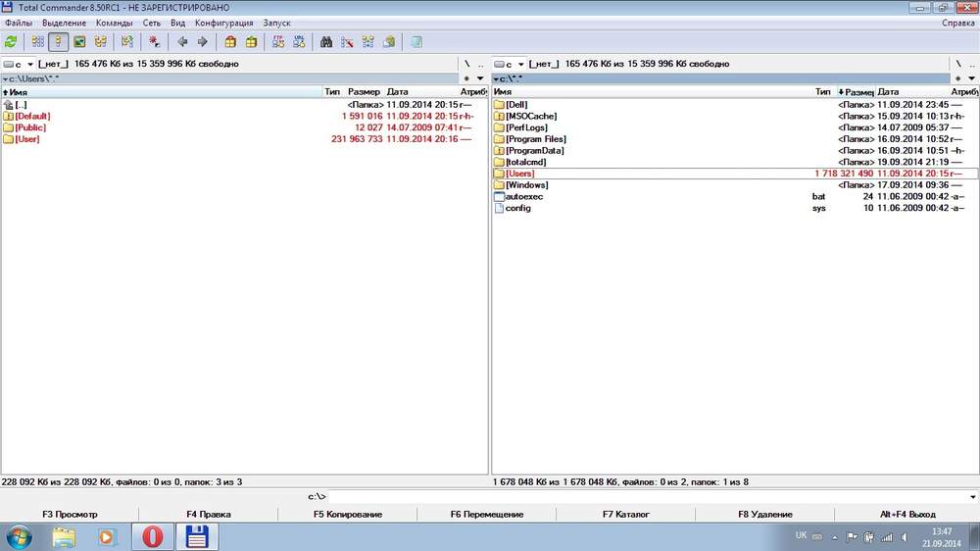This screenshot has height=551, width=980.
Task: Click the right panel path bar c:\*.*
Action: point(721,78)
